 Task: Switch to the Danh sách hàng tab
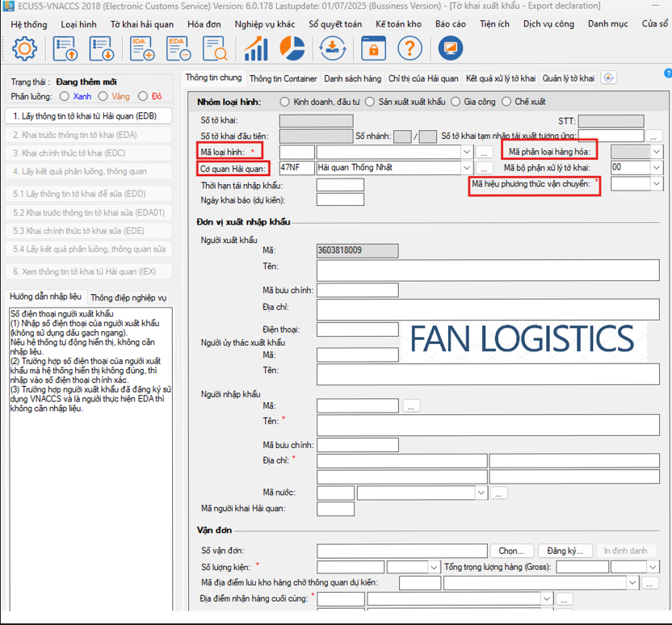(x=352, y=79)
